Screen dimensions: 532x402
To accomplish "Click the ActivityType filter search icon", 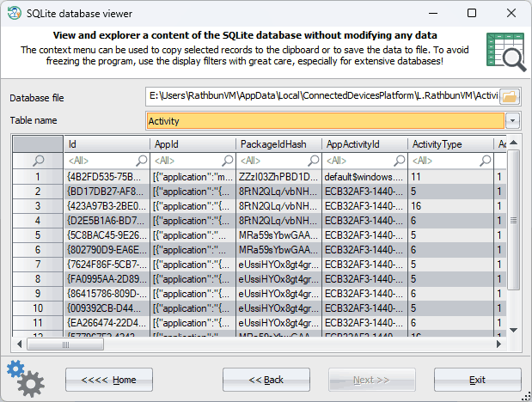I will (x=486, y=161).
